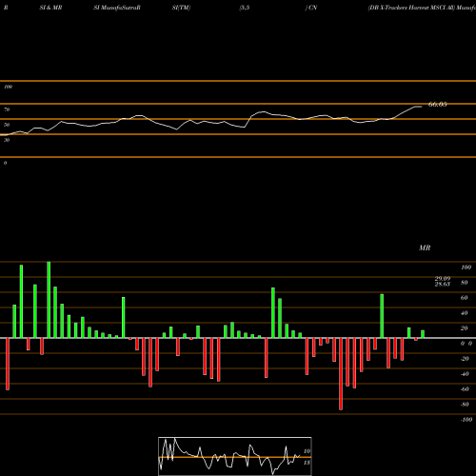Click the deepest red bar in MR histogram

pos(341,374)
